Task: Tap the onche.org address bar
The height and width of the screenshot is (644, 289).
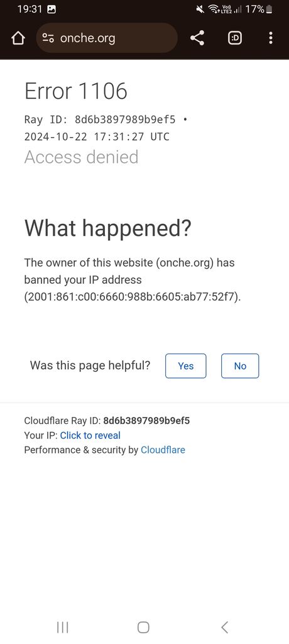Action: point(107,38)
